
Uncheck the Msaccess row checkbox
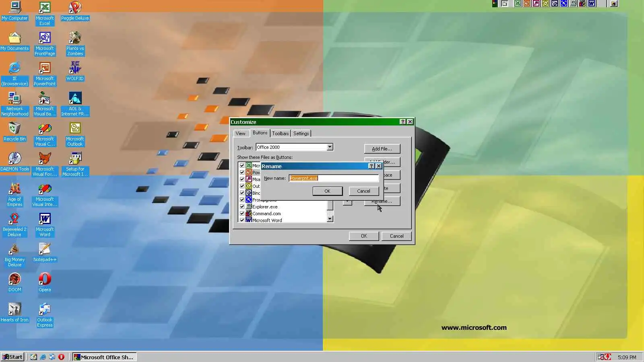242,179
